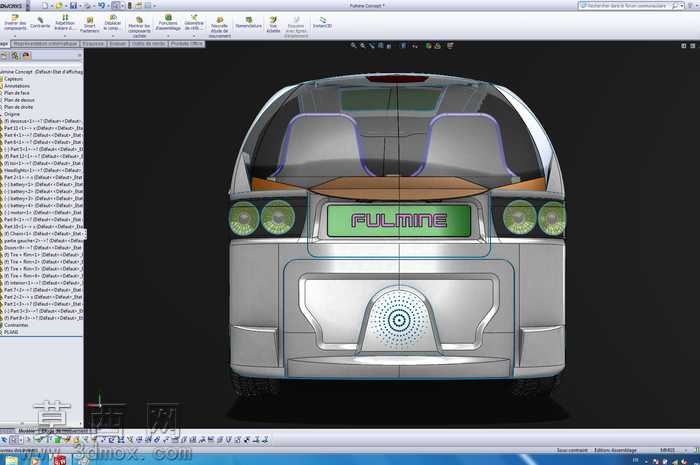Screen dimensions: 700x465
Task: Click the SolidWorks taskbar icon
Action: click(x=60, y=461)
